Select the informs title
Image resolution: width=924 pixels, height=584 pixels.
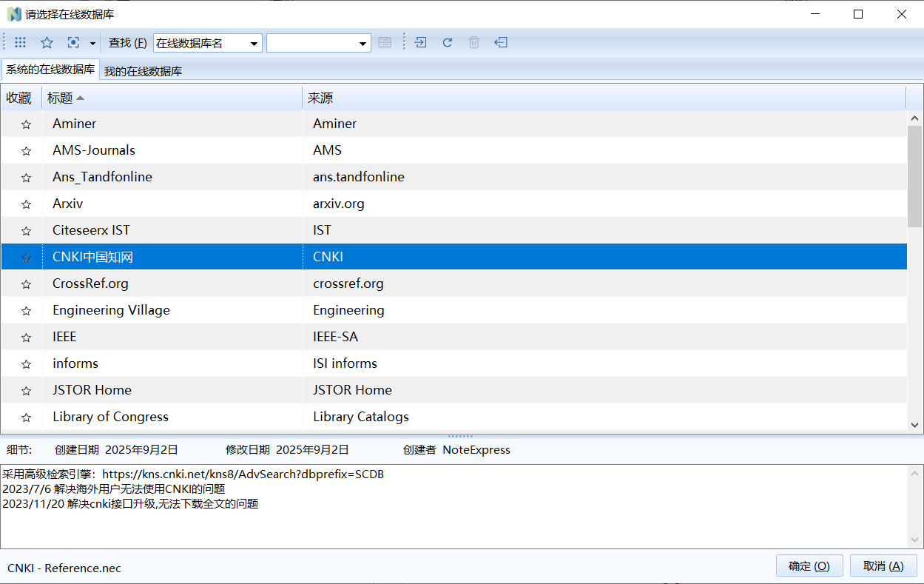(x=75, y=363)
